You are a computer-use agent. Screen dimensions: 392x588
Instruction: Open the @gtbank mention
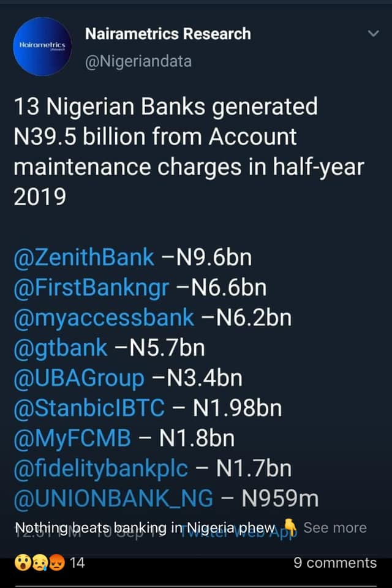pyautogui.click(x=61, y=348)
